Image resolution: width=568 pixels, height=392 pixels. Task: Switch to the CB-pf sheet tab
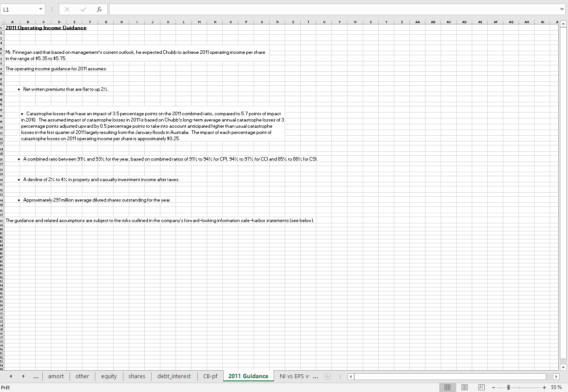click(210, 376)
